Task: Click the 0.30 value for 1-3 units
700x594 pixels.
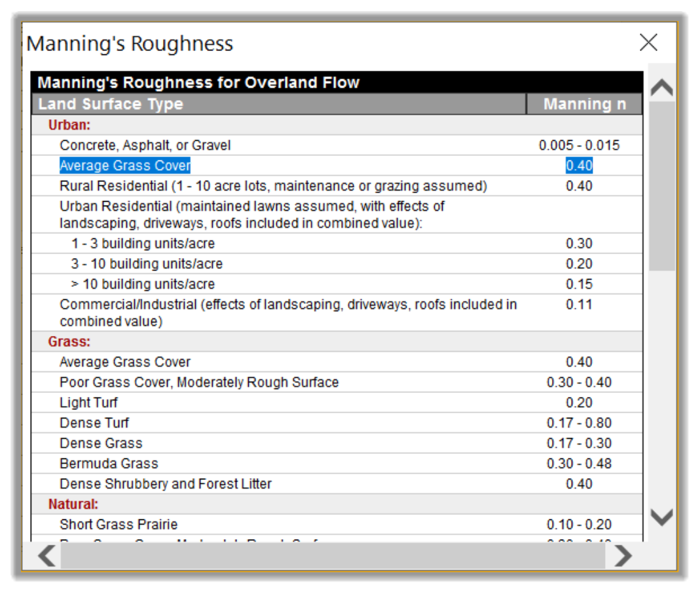Action: [x=579, y=244]
